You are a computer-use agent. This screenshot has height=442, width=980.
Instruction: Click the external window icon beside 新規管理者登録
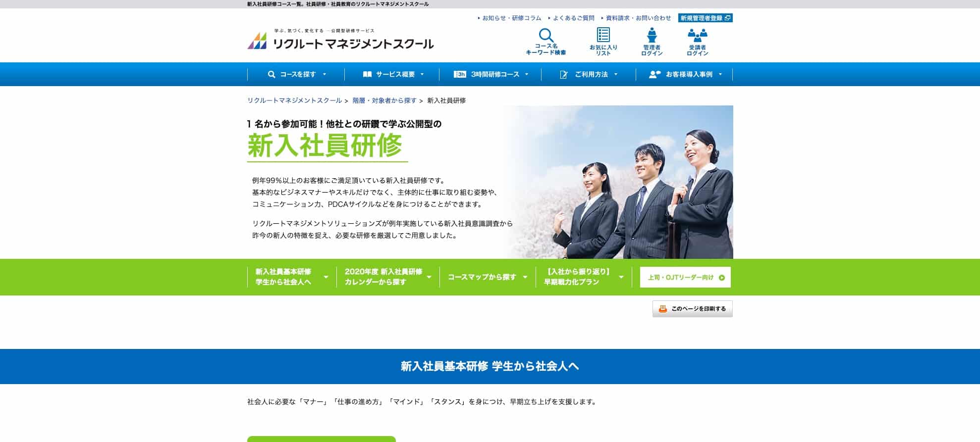pos(727,18)
